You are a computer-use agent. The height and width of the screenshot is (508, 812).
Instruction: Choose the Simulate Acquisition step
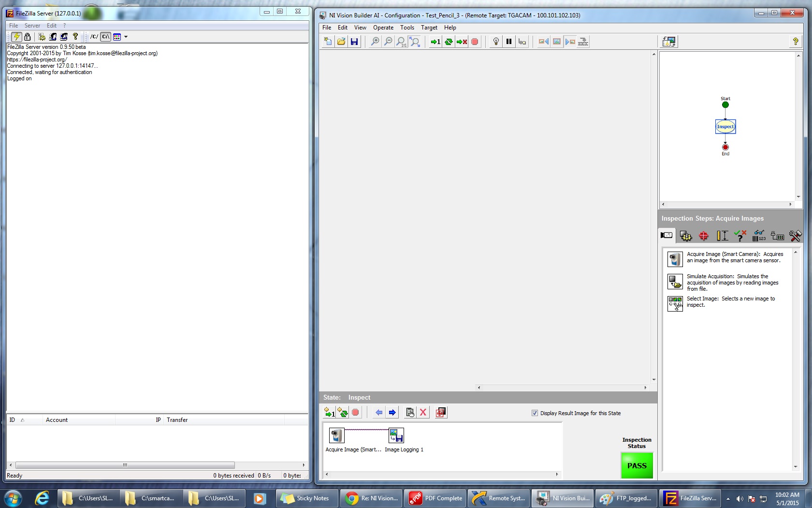(675, 282)
